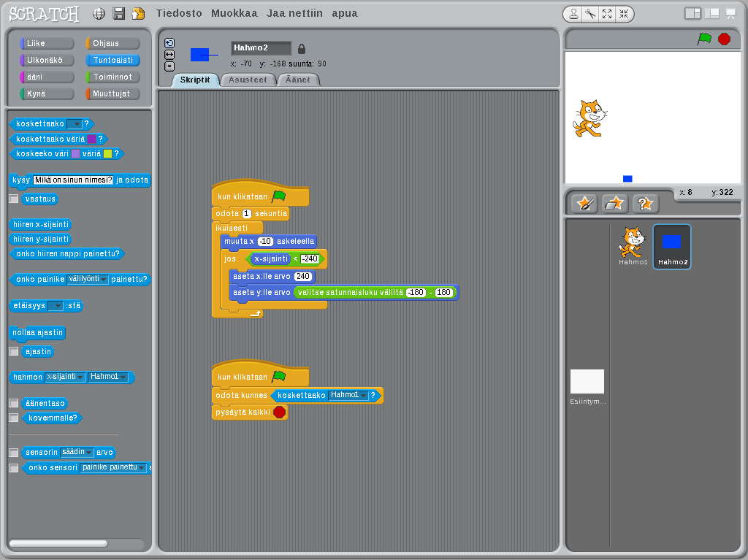Screen dimensions: 748x560
Task: Select the duplicate stamp tool
Action: coord(574,15)
